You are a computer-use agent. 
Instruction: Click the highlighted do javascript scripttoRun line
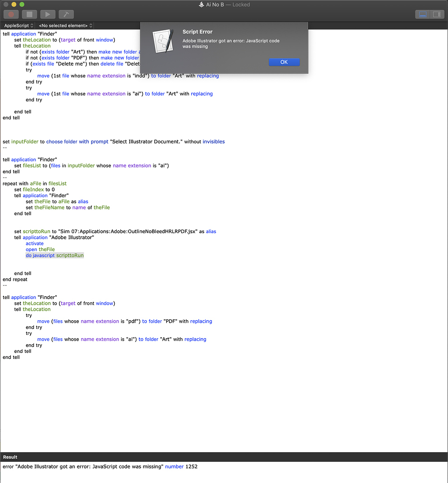pos(55,255)
